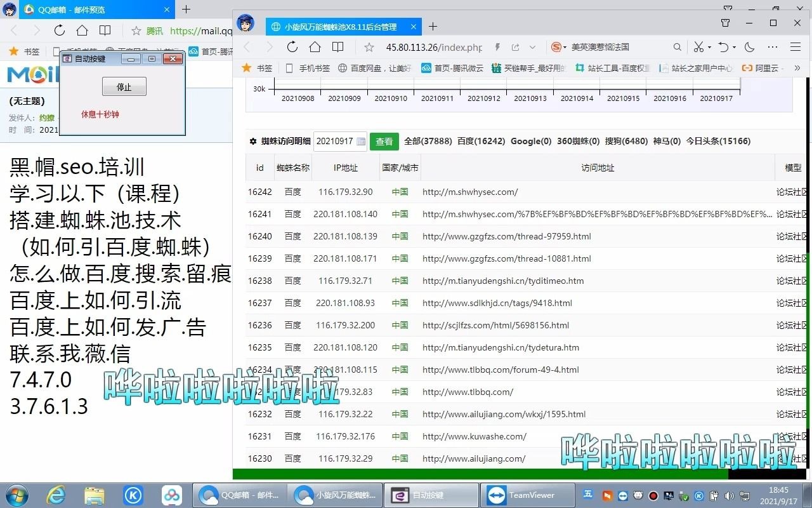Image resolution: width=812 pixels, height=508 pixels.
Task: Click the green 查看 button
Action: [x=384, y=141]
